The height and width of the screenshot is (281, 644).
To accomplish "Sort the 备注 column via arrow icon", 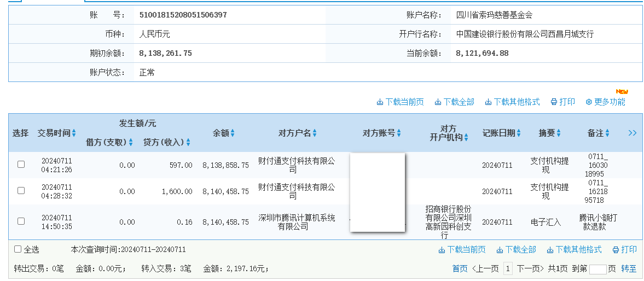I will click(607, 133).
